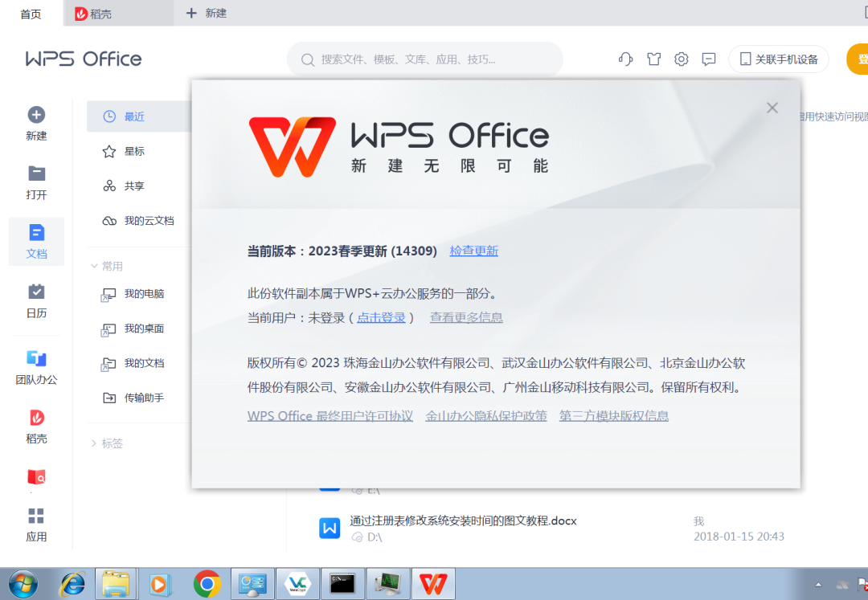The width and height of the screenshot is (868, 600).
Task: Open the 打开 folder icon in sidebar
Action: (36, 173)
